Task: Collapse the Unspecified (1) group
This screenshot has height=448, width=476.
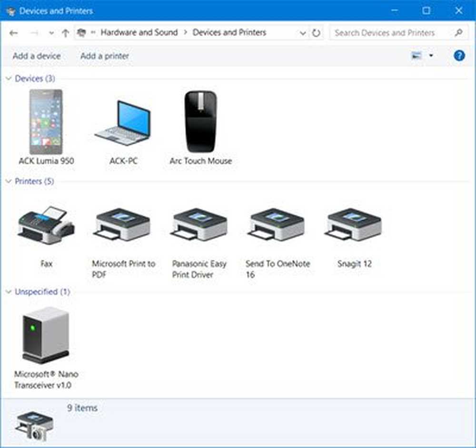Action: (9, 292)
